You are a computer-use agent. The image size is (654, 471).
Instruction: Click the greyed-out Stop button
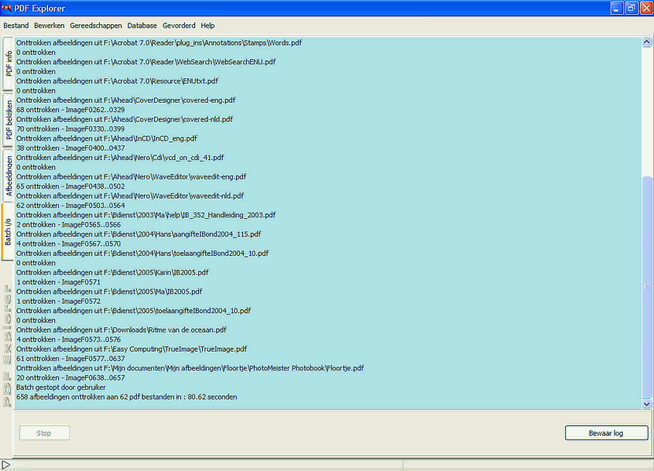(x=44, y=433)
